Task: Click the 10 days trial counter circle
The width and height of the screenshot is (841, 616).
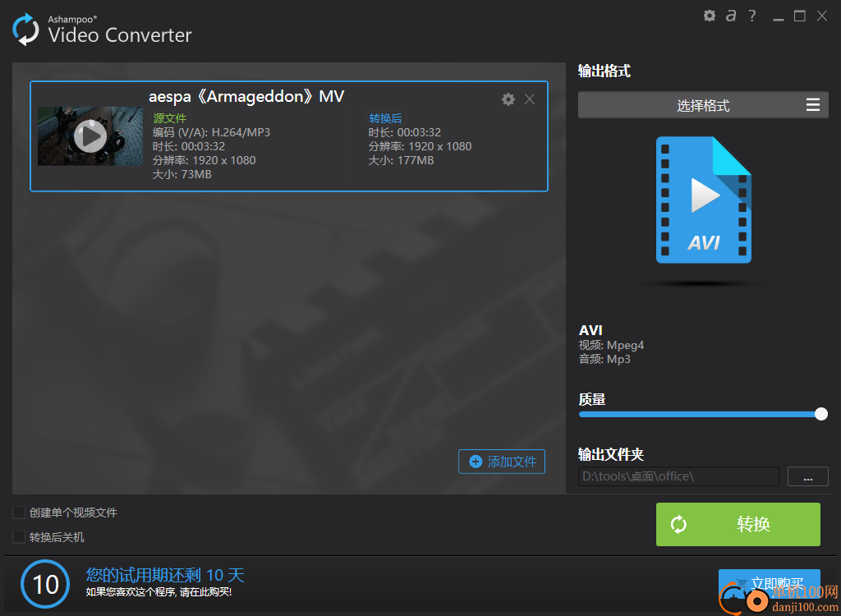Action: point(45,584)
